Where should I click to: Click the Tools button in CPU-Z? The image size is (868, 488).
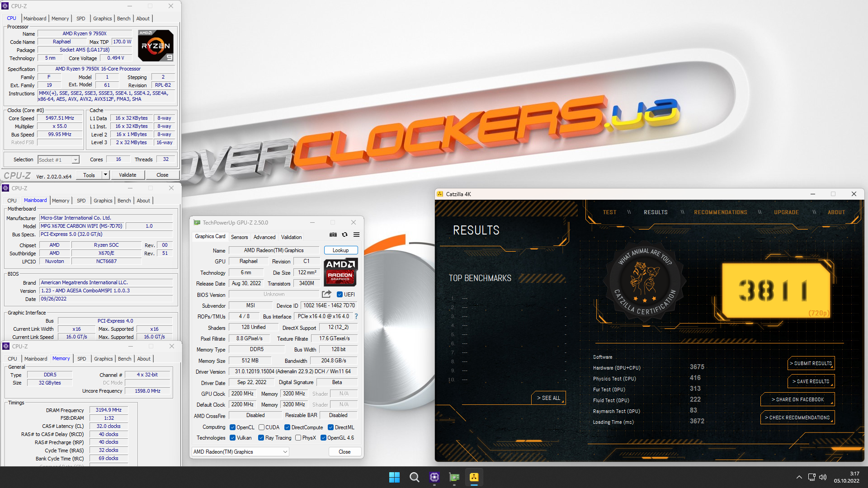click(x=89, y=175)
